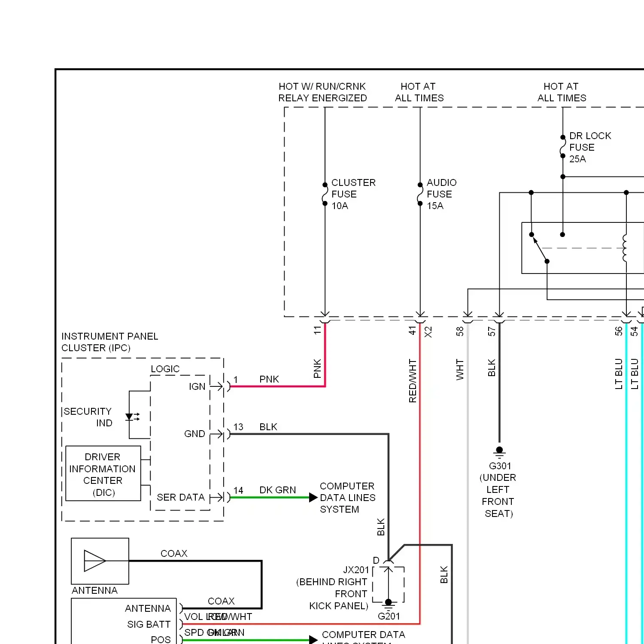This screenshot has height=644, width=644.
Task: Click 'COMPUTER DATA LINES SYSTEM' next to DK GRN
Action: [x=347, y=498]
